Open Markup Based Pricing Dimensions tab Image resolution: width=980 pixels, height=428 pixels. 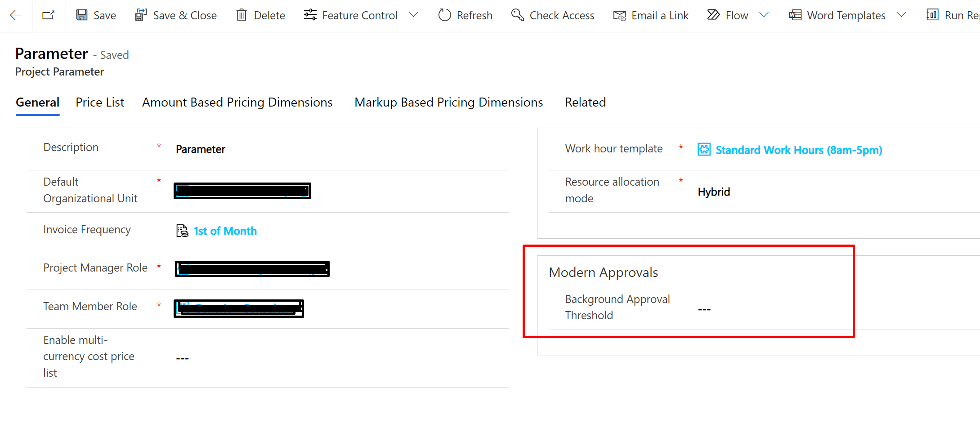click(x=449, y=103)
